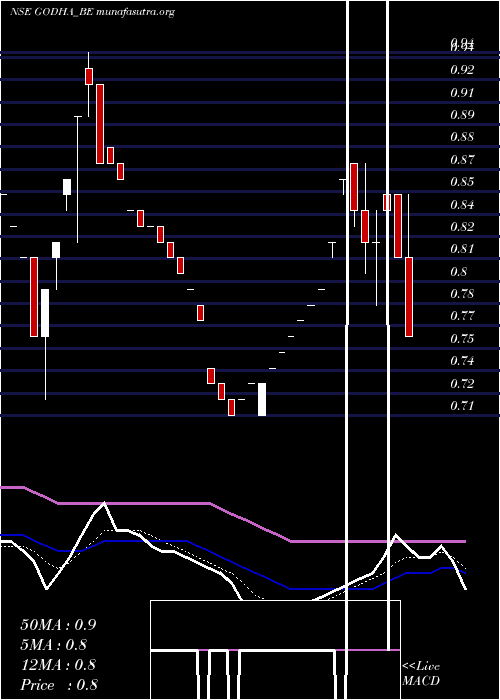Open the <<Live MACD label

421,674
